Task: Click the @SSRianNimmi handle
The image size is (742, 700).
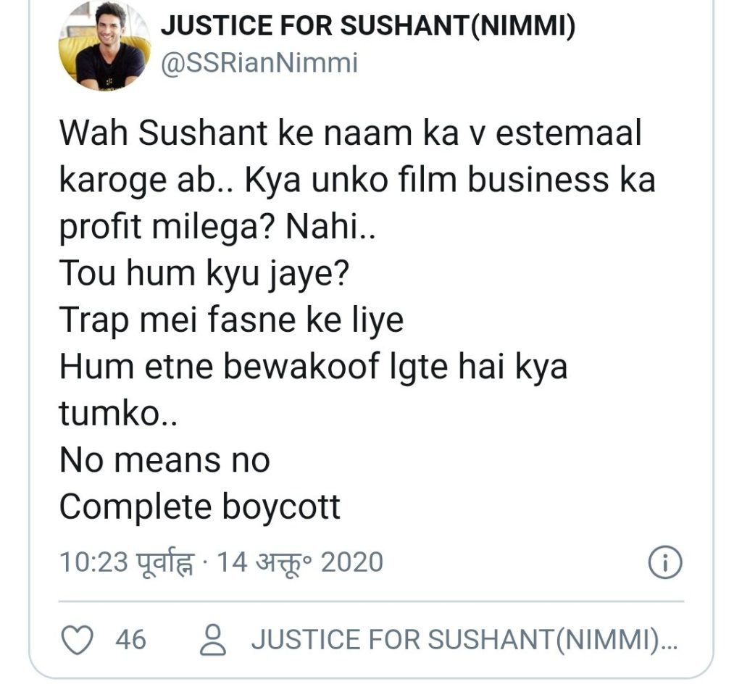Action: click(259, 63)
